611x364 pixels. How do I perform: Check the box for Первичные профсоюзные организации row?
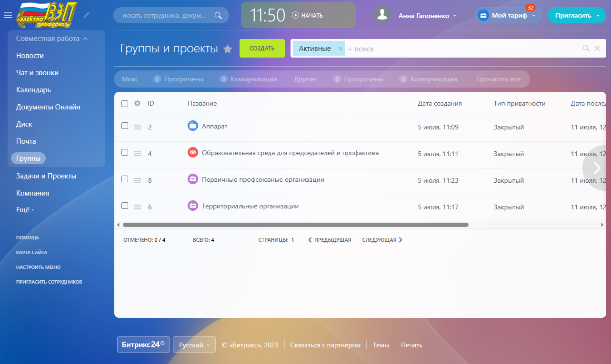(125, 179)
